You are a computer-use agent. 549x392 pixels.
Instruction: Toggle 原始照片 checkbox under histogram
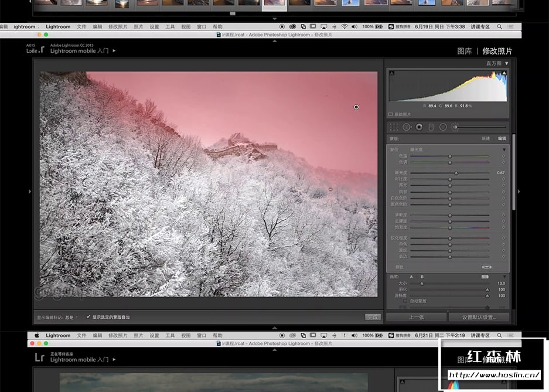pos(391,114)
